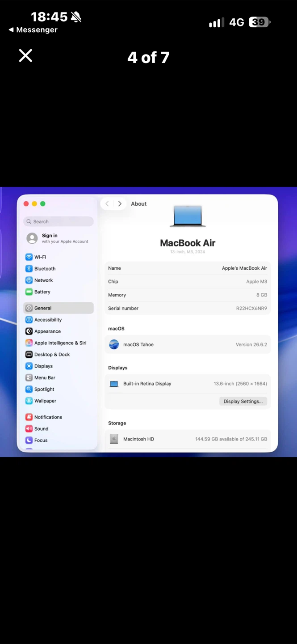Click the green zoom window button
The height and width of the screenshot is (644, 297).
[43, 204]
